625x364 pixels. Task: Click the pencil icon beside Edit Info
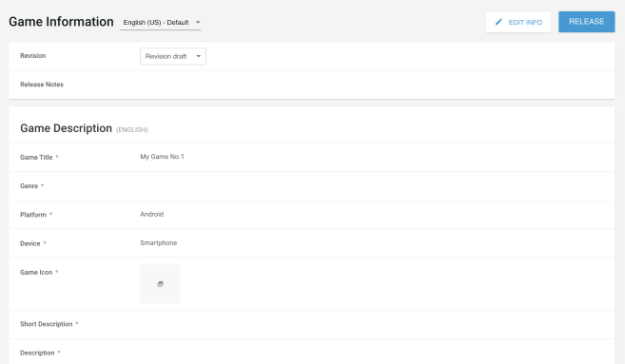coord(498,22)
